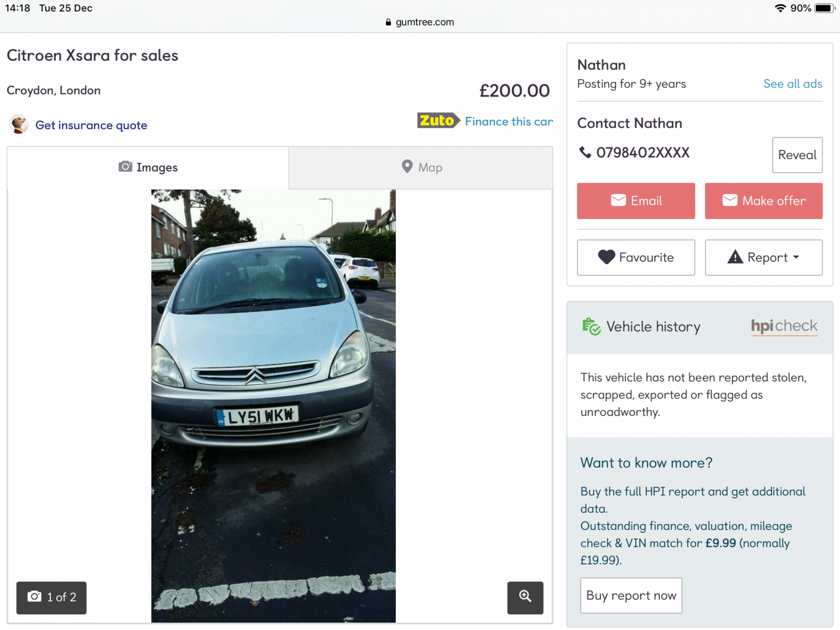Add listing to favourites with heart button
The image size is (840, 630).
coord(636,257)
